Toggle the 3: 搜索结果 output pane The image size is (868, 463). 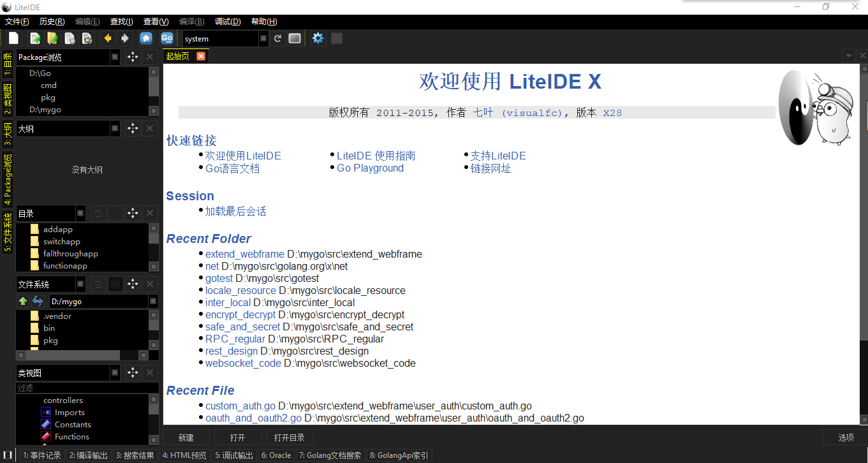135,455
